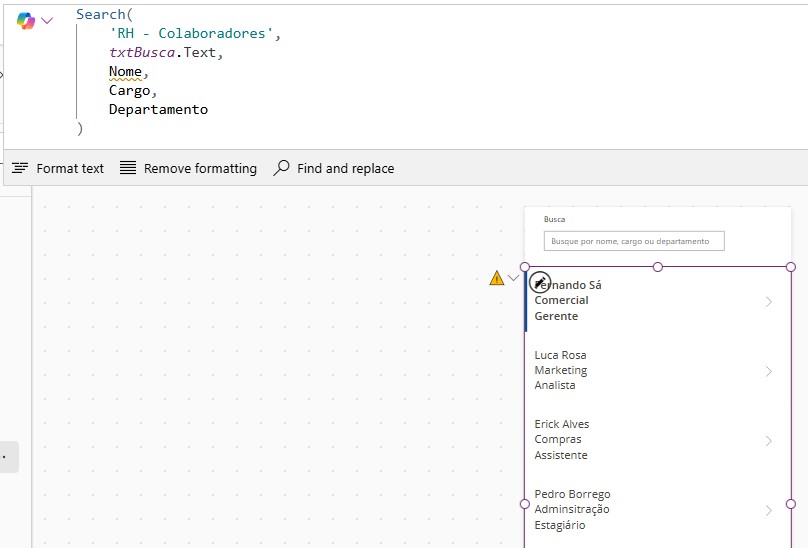808x548 pixels.
Task: Select the Luca Rosa name label
Action: click(x=560, y=355)
